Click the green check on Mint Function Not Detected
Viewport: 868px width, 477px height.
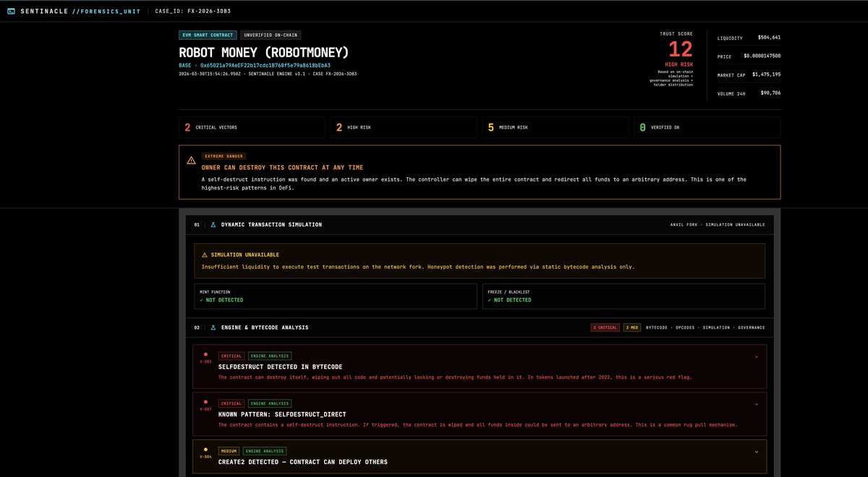click(202, 300)
